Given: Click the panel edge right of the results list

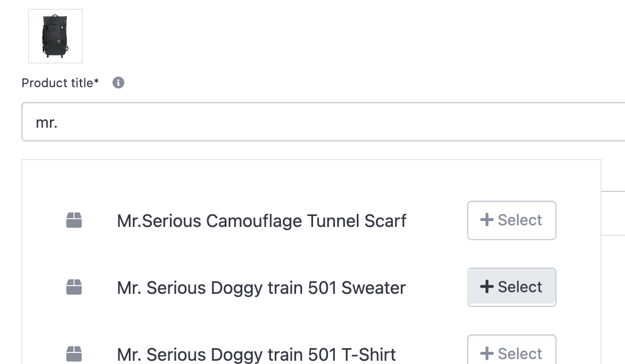Looking at the screenshot, I should pos(613,213).
